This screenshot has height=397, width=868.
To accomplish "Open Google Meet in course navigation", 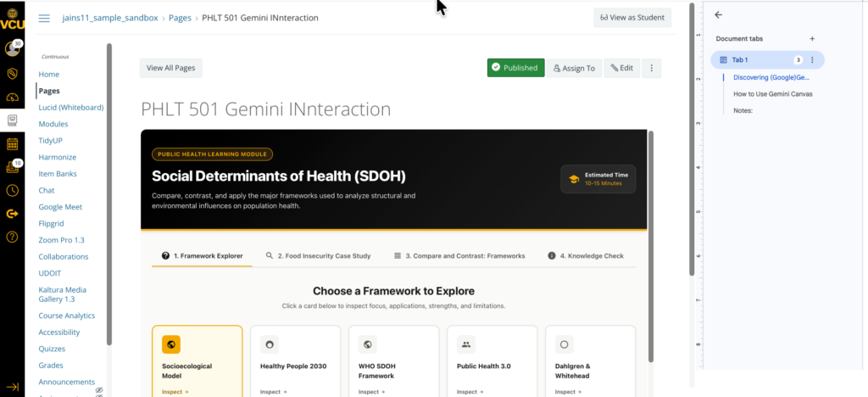I will (60, 207).
